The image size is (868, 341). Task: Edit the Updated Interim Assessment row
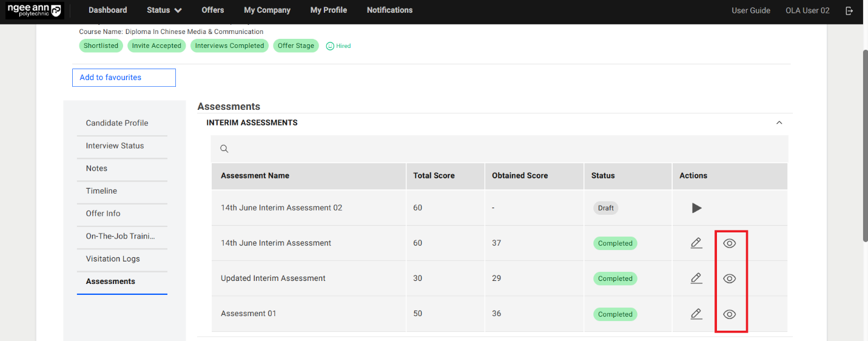[696, 279]
